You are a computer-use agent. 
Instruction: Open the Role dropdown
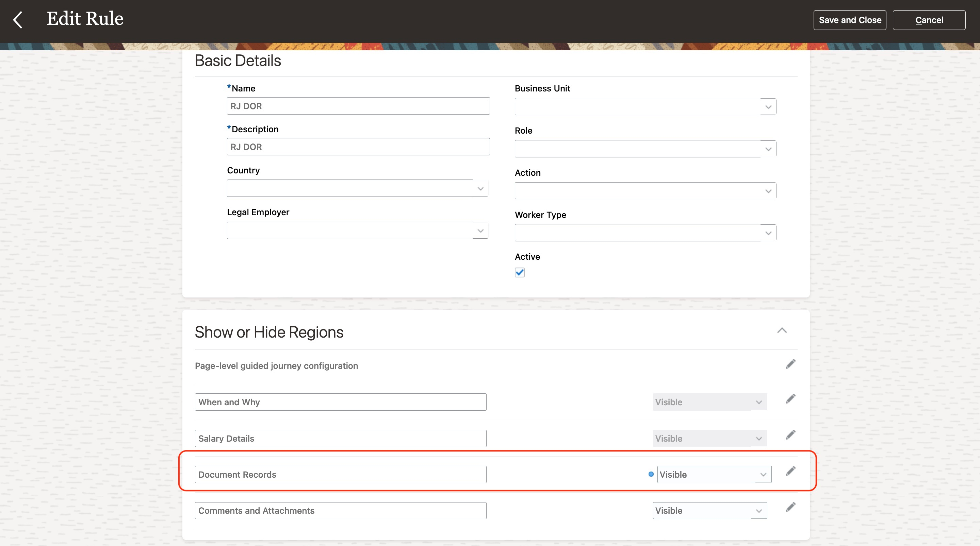tap(768, 149)
